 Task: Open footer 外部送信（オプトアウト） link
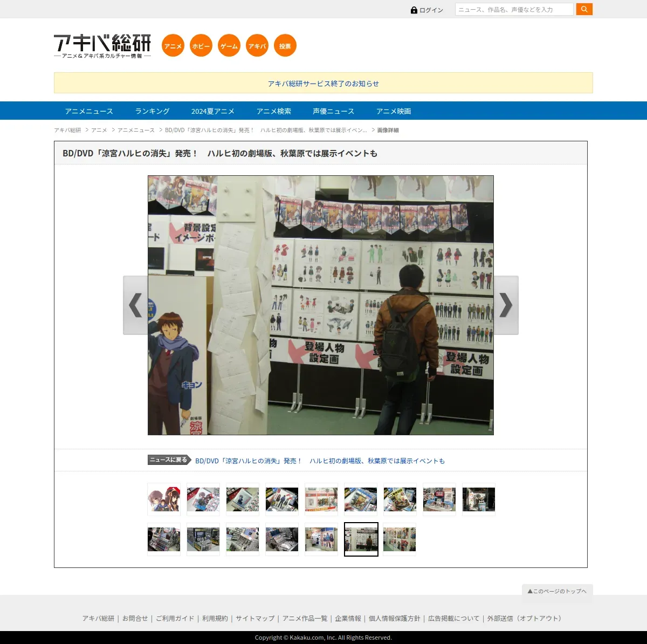(x=526, y=619)
